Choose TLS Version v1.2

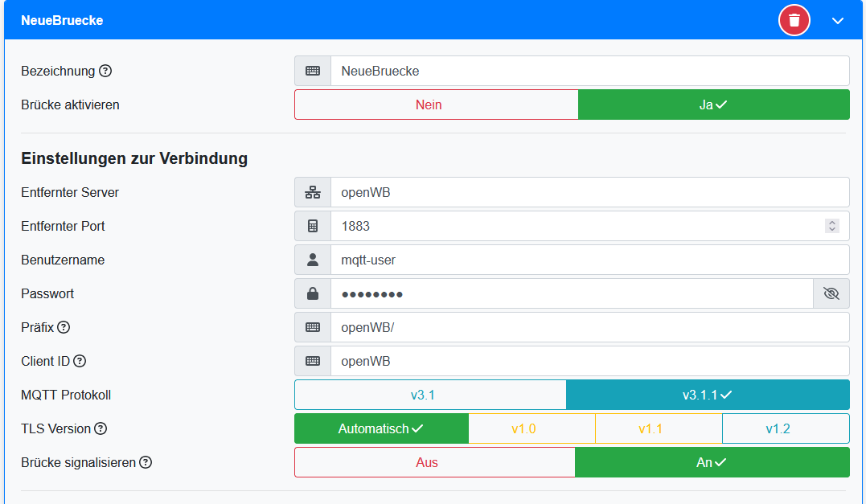[x=786, y=428]
